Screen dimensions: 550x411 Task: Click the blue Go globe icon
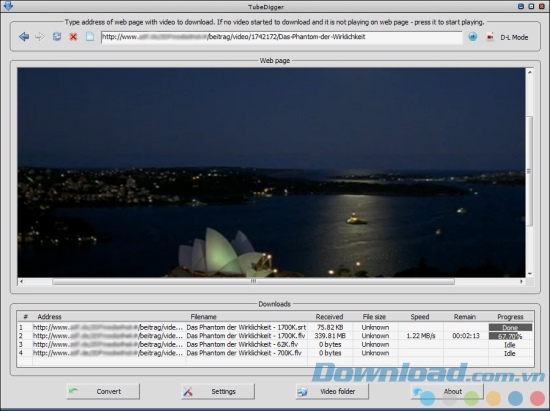tap(473, 37)
